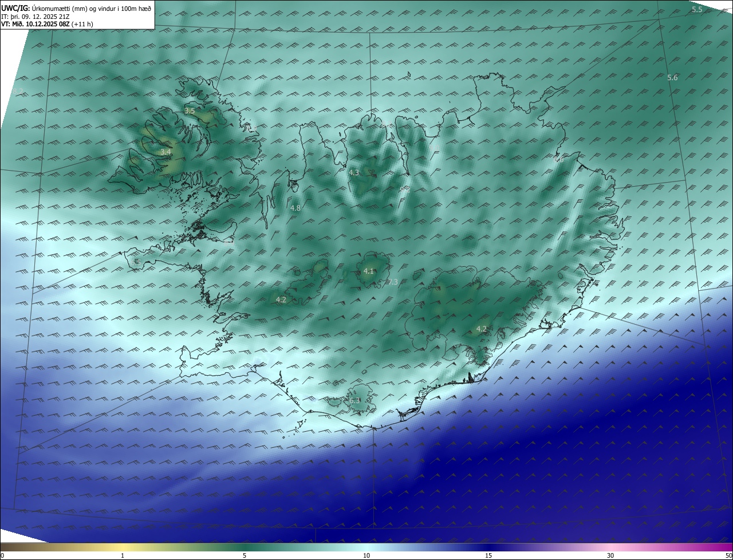Click the colour scale tick label 15
733x560 pixels.
click(x=488, y=555)
